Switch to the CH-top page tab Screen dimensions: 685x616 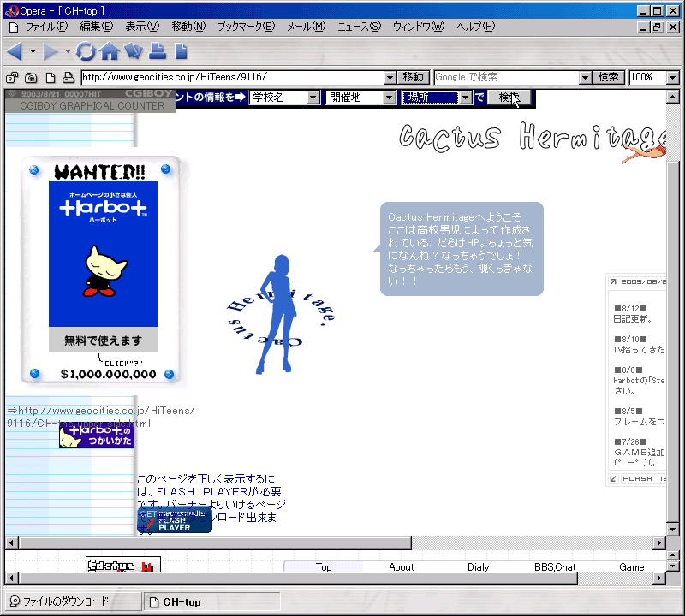[211, 602]
